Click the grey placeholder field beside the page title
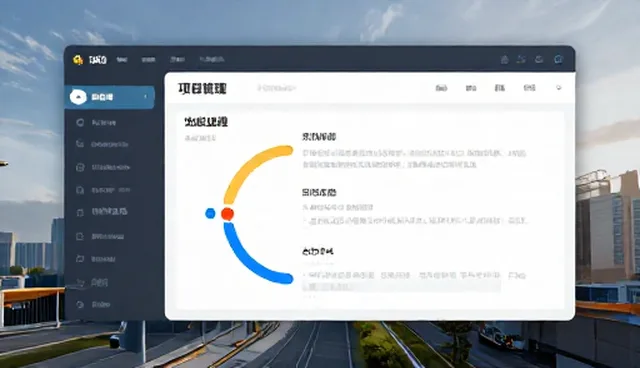This screenshot has height=368, width=640. pyautogui.click(x=276, y=88)
